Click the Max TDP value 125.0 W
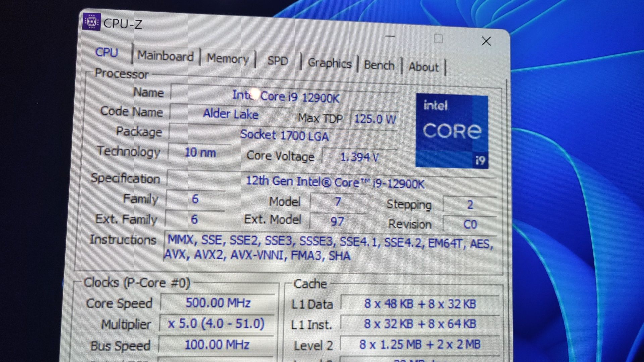The width and height of the screenshot is (644, 362). (375, 119)
